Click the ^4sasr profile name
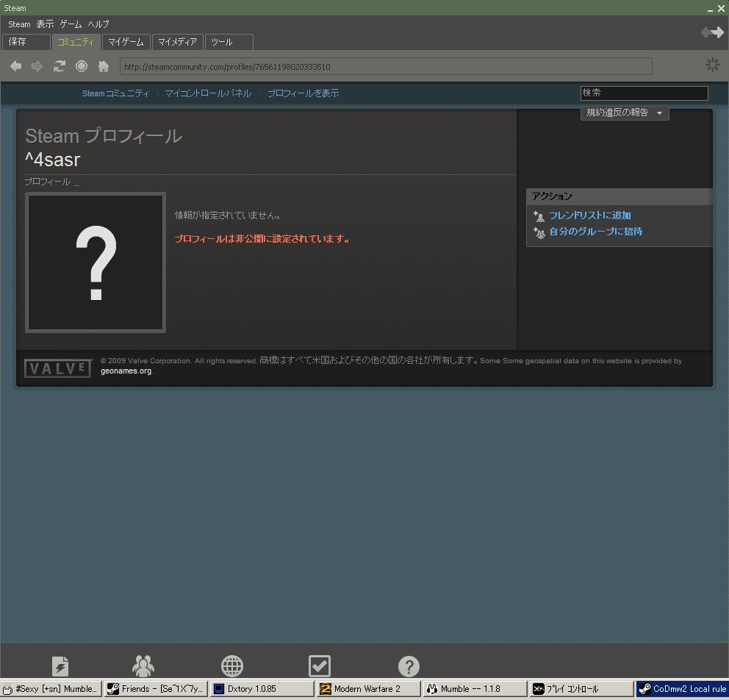The image size is (729, 700). coord(52,160)
